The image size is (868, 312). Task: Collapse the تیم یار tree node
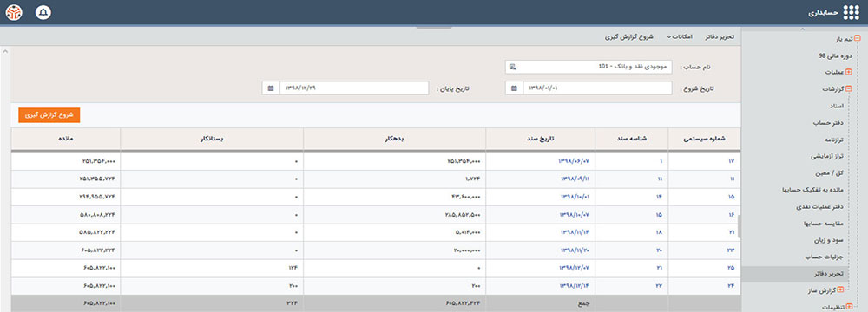click(x=858, y=39)
